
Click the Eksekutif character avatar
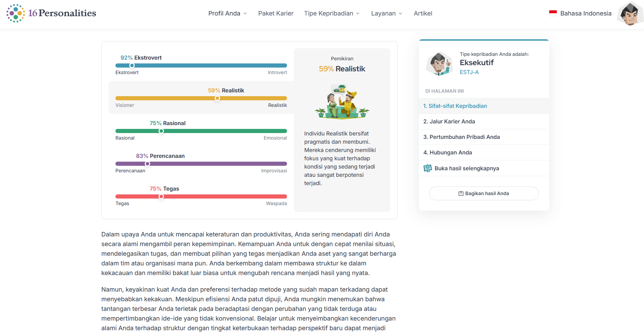[x=439, y=63]
